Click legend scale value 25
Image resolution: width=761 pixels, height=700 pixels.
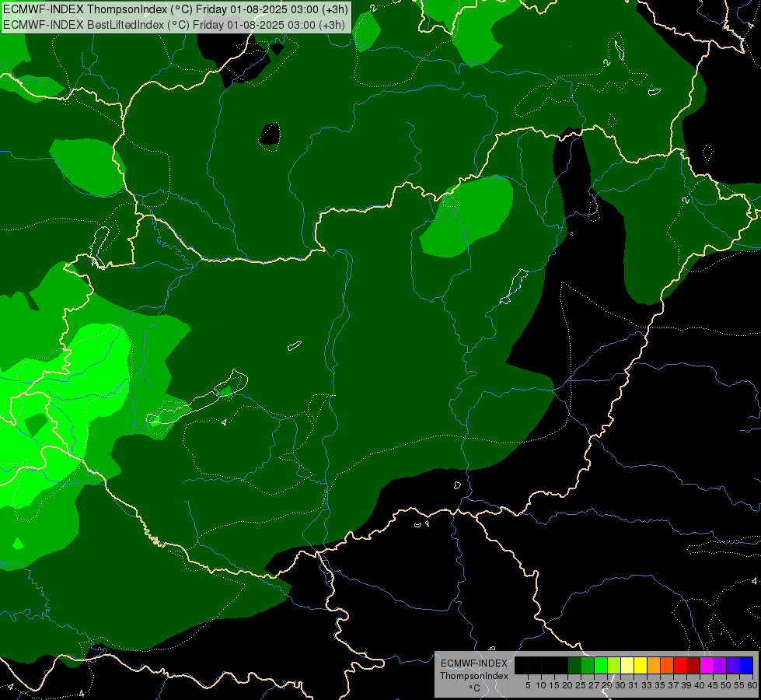(x=581, y=685)
